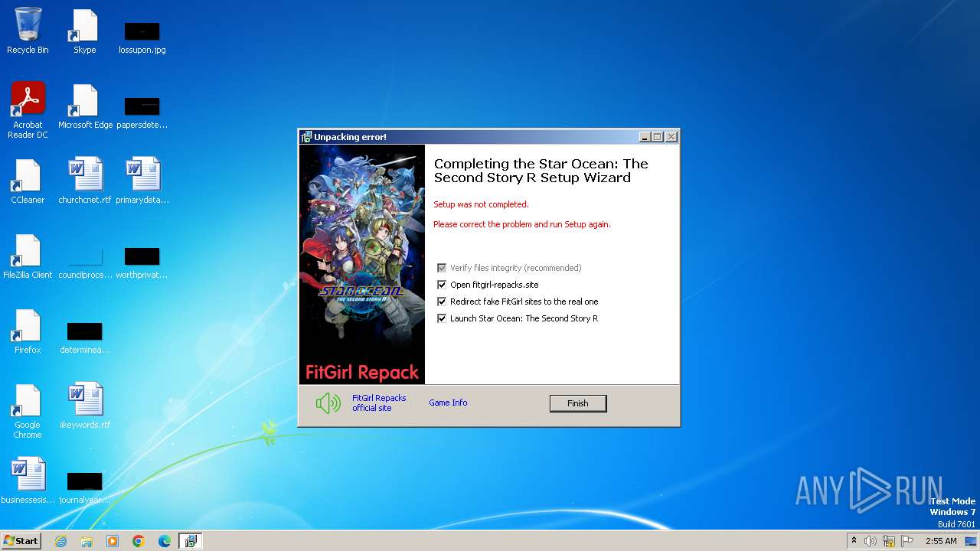
Task: Open Action Center flag icon
Action: point(907,541)
